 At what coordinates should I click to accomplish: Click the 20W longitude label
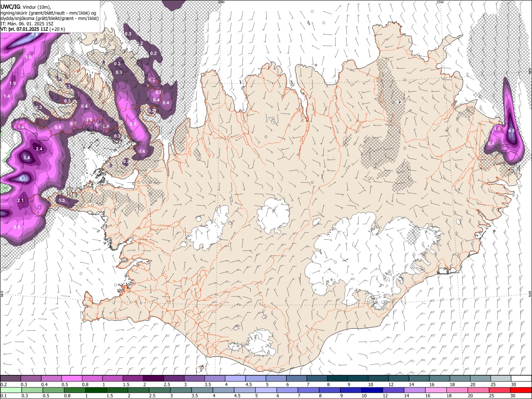(221, 2)
